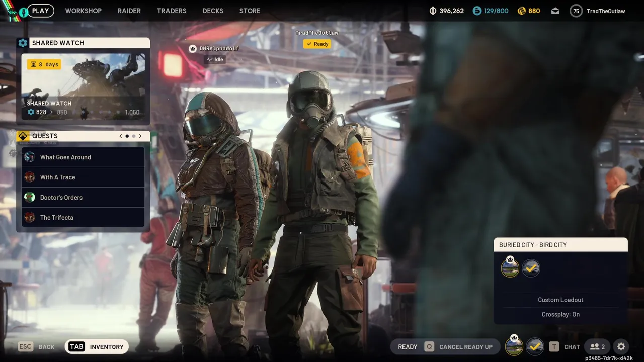Open the DECKS tab
Image resolution: width=644 pixels, height=362 pixels.
click(213, 11)
